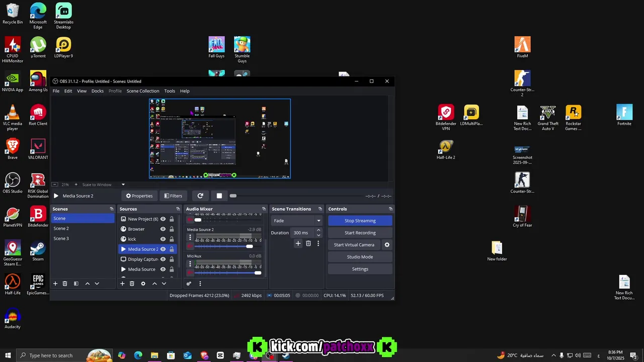The width and height of the screenshot is (644, 362).
Task: Enable Studio Mode
Action: [x=360, y=257]
